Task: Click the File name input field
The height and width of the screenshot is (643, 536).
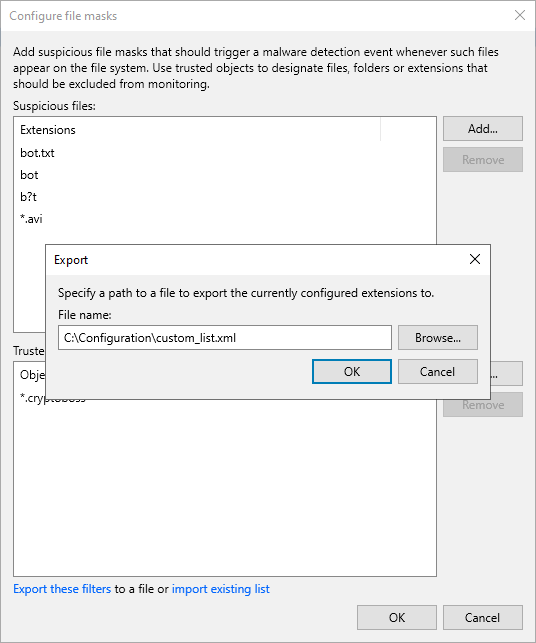Action: tap(225, 337)
